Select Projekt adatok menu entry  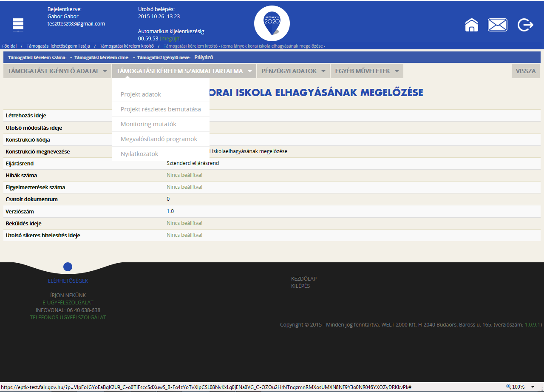161,94
